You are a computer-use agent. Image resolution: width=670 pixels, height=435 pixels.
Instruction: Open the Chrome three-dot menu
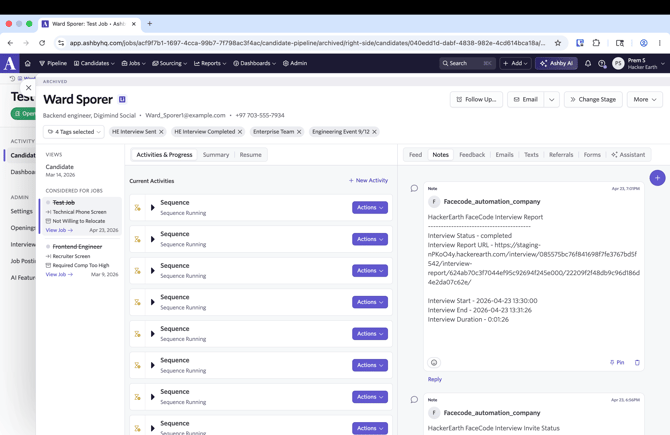tap(660, 43)
